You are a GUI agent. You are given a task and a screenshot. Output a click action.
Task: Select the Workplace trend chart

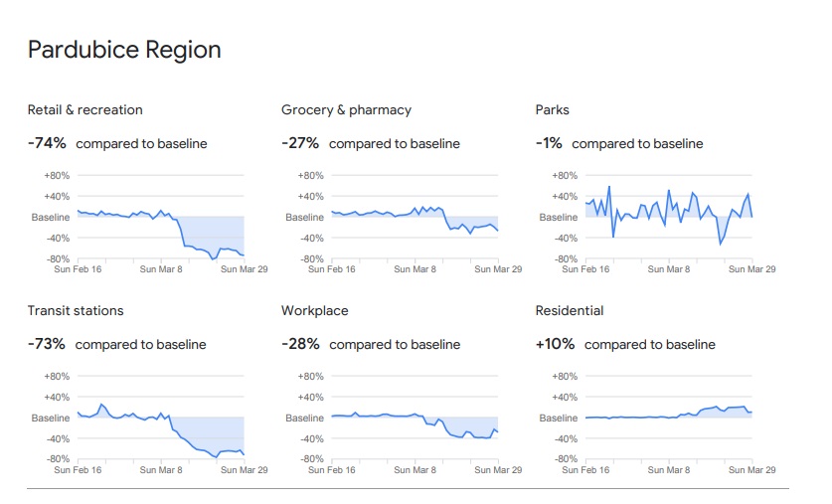point(415,419)
